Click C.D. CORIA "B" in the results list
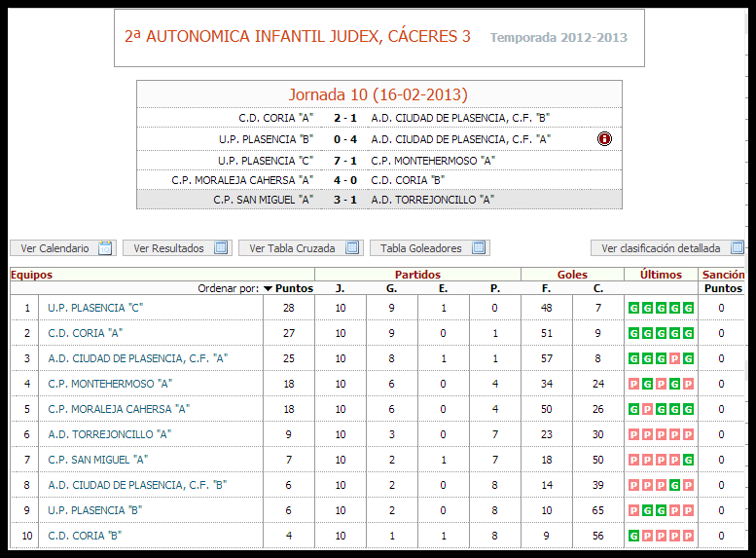Screen dimensions: 756x558 click(408, 180)
